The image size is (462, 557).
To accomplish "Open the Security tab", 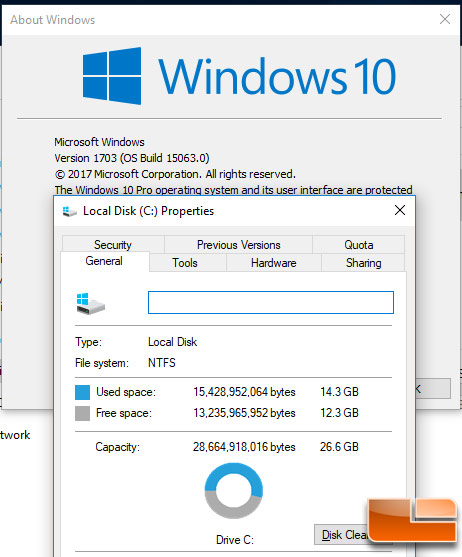I will (113, 244).
